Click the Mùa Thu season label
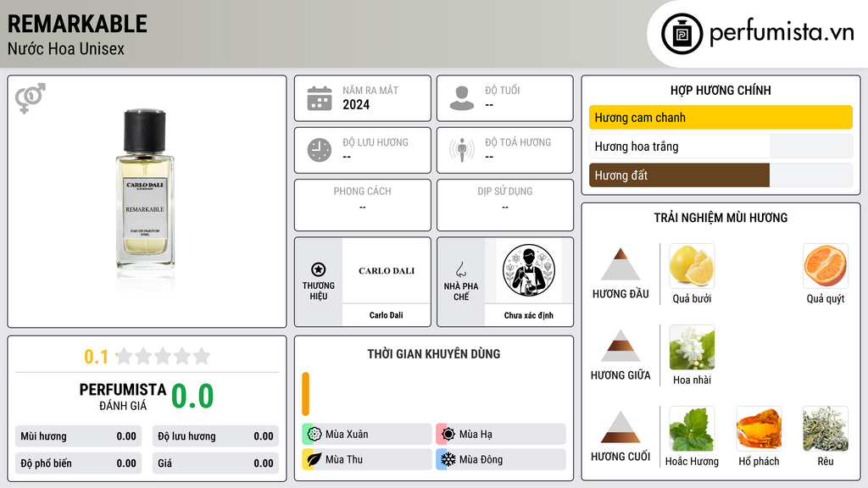The height and width of the screenshot is (488, 868). 344,459
